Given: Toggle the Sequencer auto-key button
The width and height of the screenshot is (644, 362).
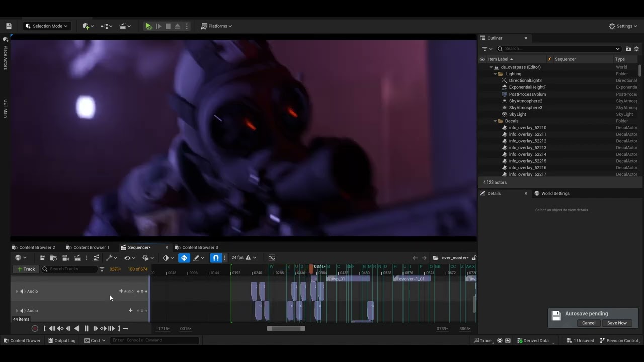Looking at the screenshot, I should tap(184, 258).
